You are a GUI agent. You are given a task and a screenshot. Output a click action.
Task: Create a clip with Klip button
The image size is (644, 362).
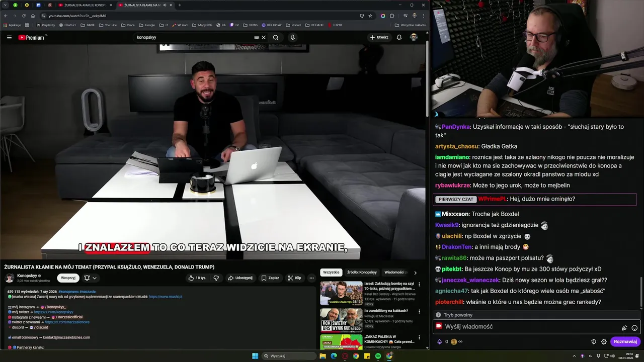click(294, 278)
